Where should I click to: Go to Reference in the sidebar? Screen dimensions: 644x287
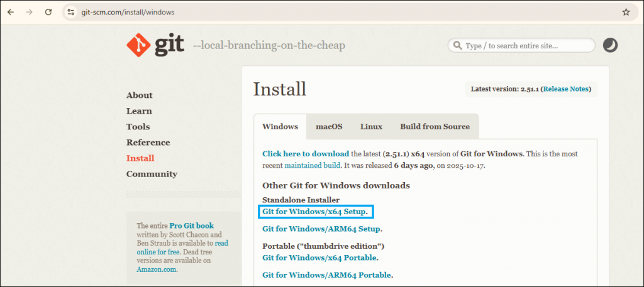pyautogui.click(x=148, y=143)
